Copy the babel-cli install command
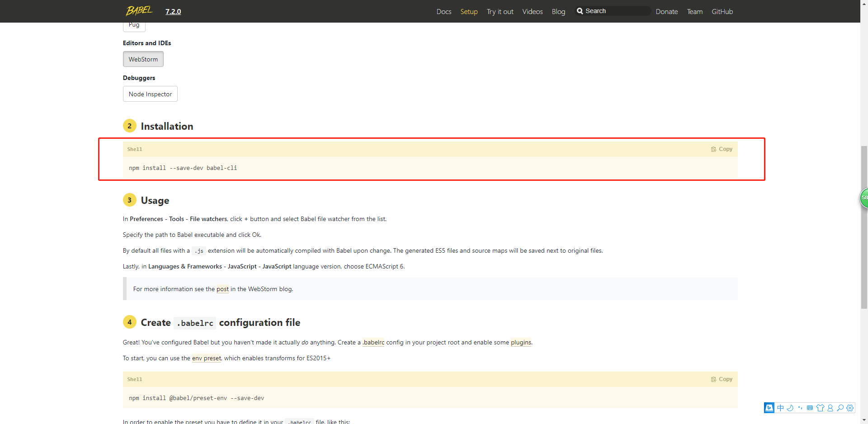 [722, 149]
